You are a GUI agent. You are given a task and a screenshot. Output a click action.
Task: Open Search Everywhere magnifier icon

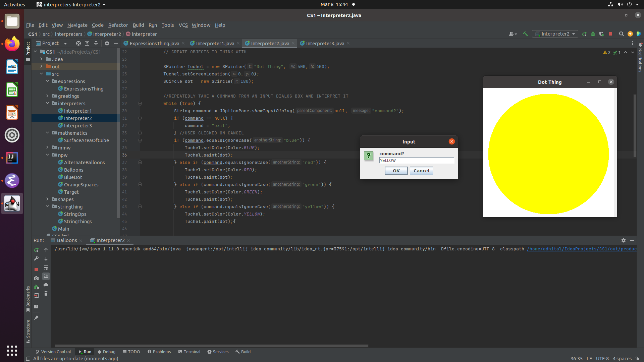tap(621, 34)
